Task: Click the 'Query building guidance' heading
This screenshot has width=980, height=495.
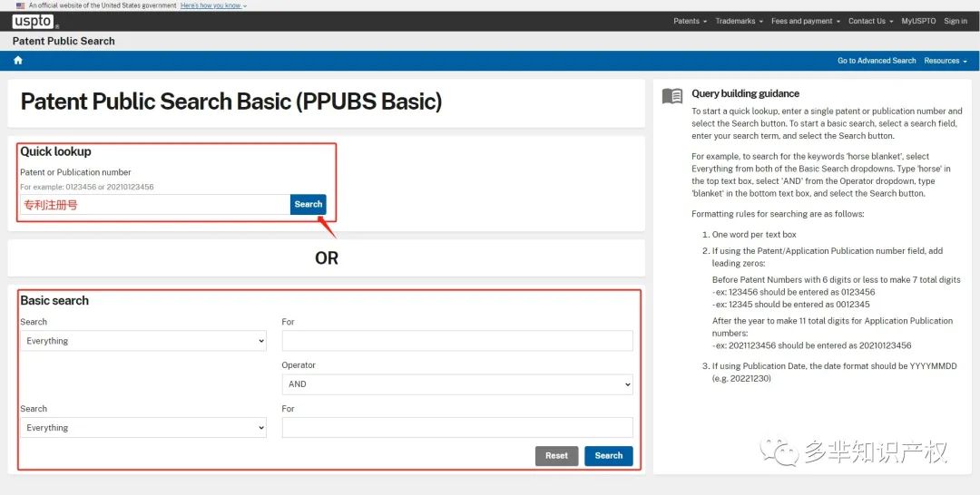Action: 745,93
